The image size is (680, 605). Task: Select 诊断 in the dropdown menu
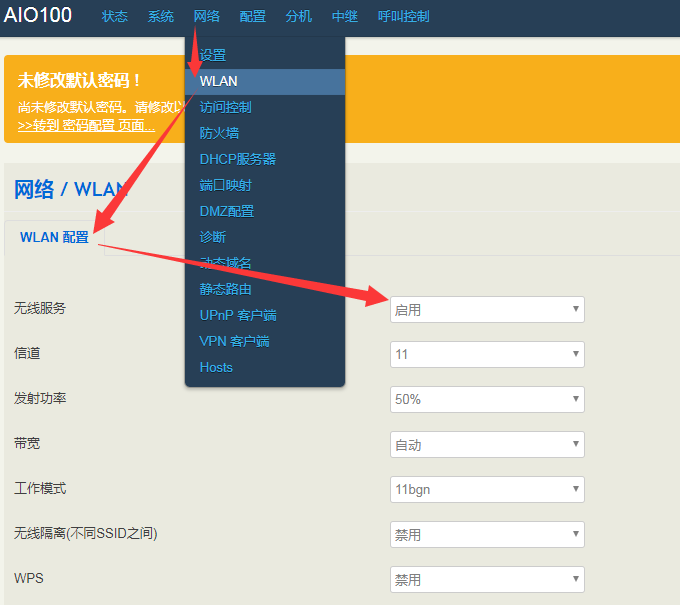265,238
